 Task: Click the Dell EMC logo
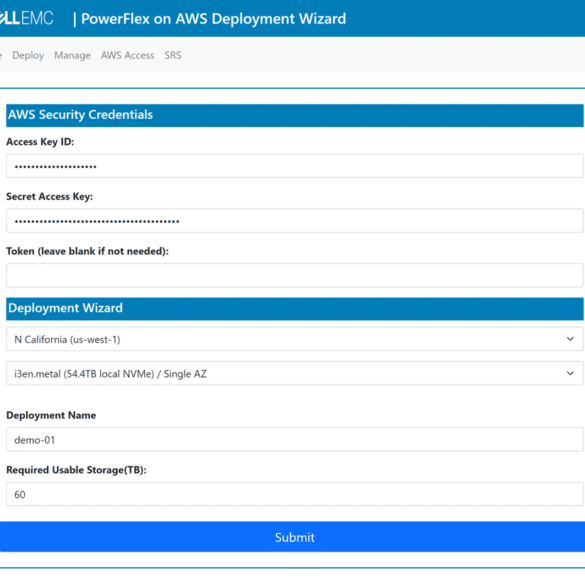coord(26,18)
